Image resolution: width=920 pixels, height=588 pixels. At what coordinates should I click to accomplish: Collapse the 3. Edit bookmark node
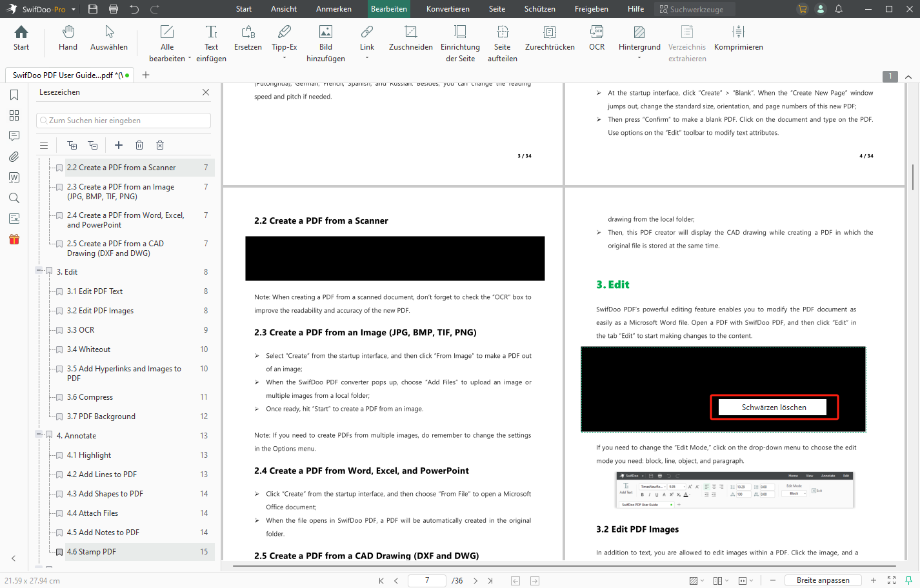point(39,271)
